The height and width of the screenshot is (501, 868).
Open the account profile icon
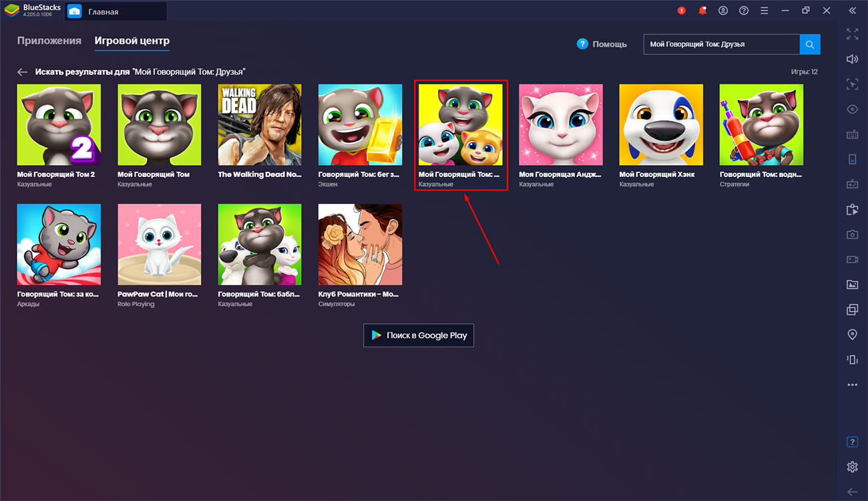pos(723,11)
